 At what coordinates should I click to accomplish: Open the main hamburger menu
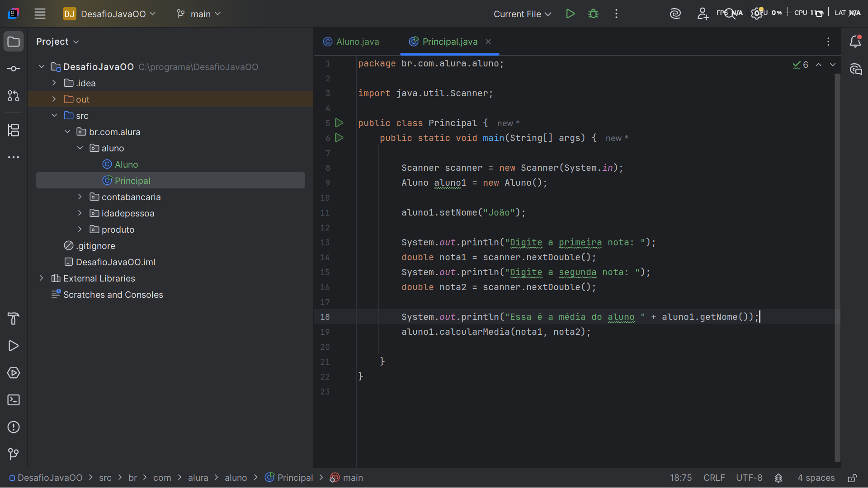(x=40, y=14)
